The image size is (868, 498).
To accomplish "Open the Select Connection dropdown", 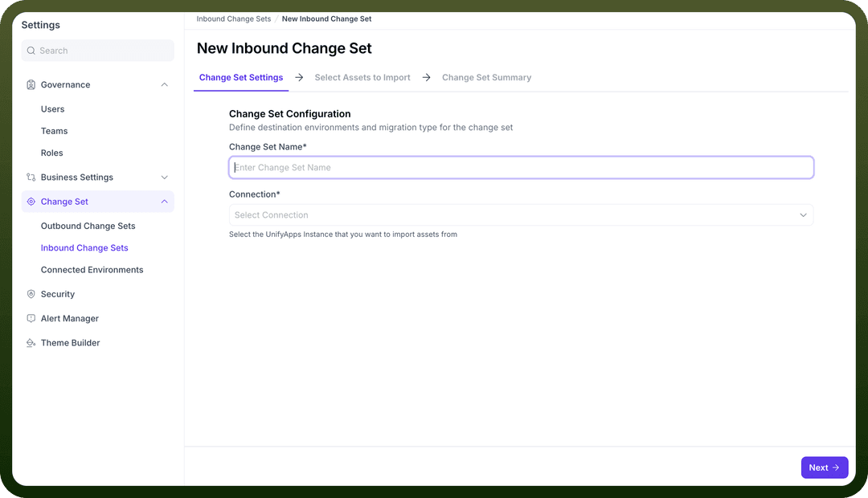I will point(521,214).
